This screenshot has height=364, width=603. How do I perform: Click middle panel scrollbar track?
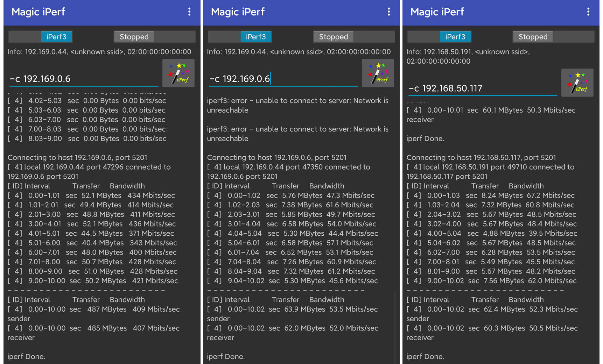click(x=395, y=327)
